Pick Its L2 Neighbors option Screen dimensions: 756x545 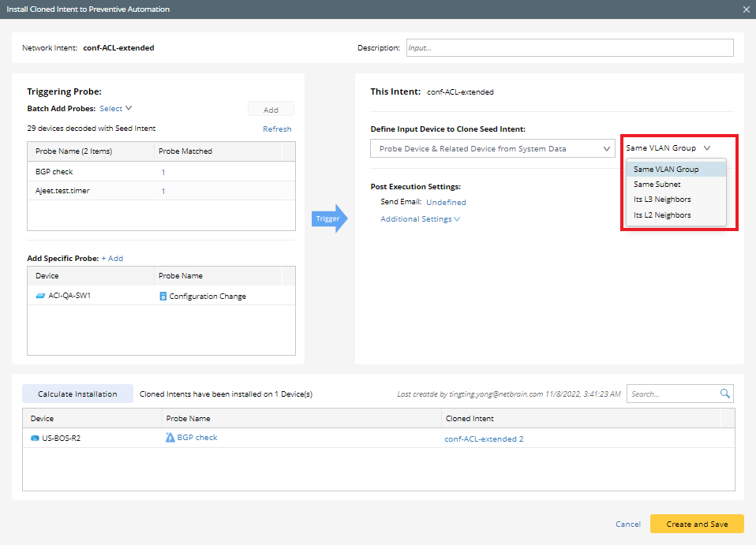[662, 215]
